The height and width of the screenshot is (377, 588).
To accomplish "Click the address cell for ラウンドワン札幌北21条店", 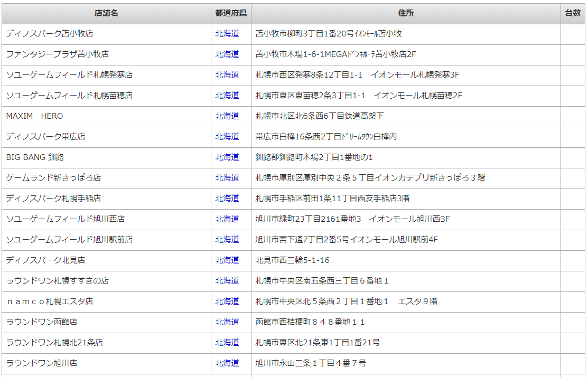I will click(317, 343).
